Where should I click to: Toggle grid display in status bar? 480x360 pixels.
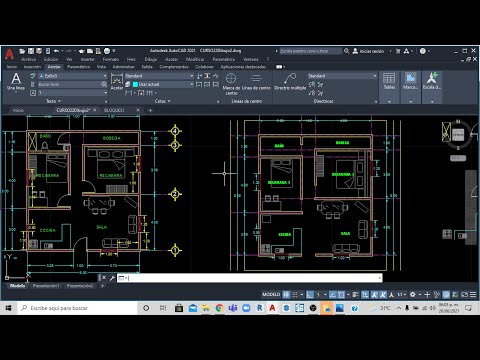(286, 294)
